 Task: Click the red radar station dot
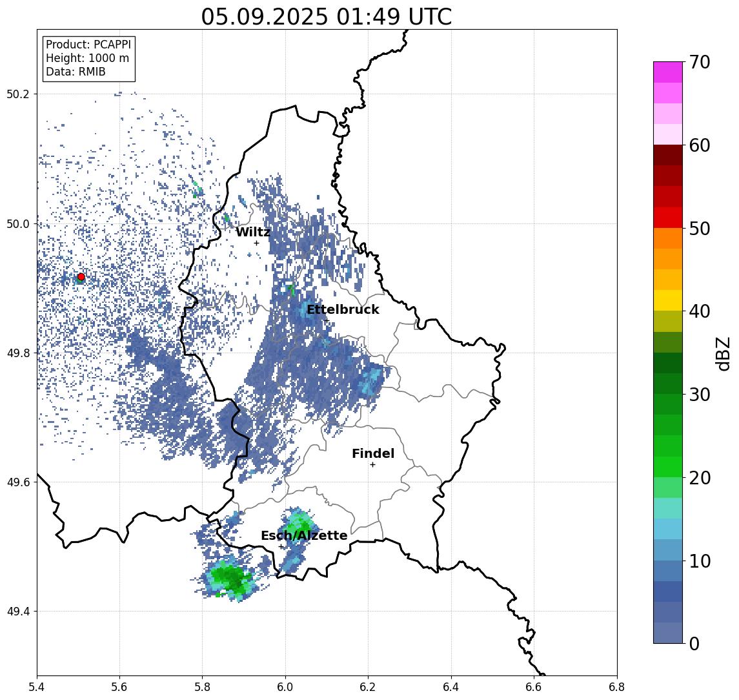coord(81,277)
